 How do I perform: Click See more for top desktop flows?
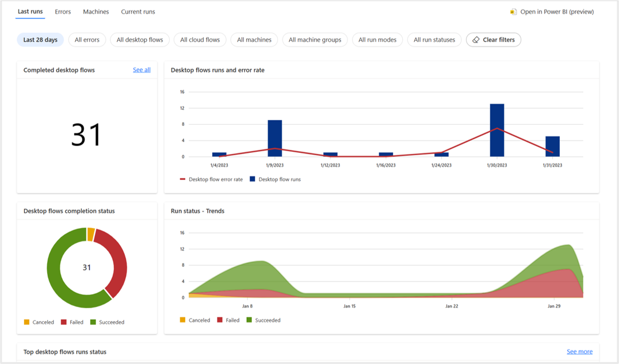[x=579, y=352]
